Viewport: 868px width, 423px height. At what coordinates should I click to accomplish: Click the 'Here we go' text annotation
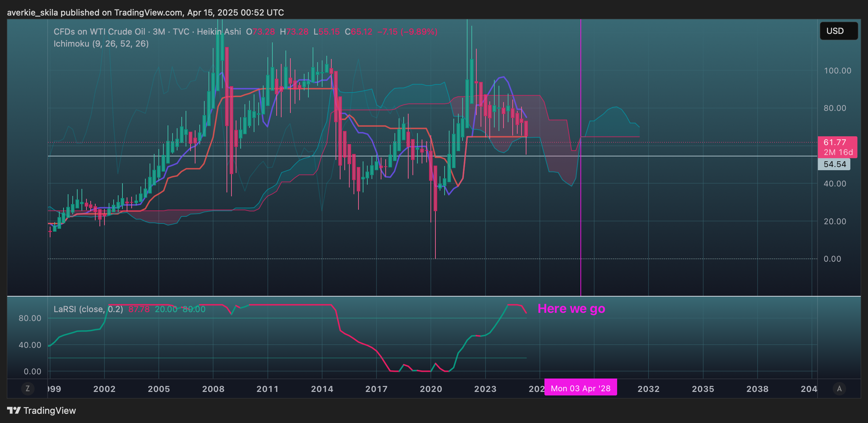click(x=571, y=309)
